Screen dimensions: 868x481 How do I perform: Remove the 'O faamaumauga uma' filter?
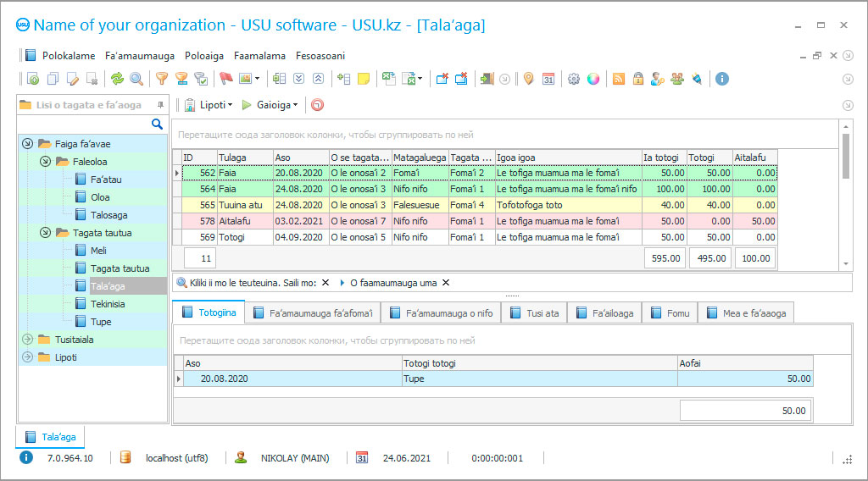pos(446,283)
